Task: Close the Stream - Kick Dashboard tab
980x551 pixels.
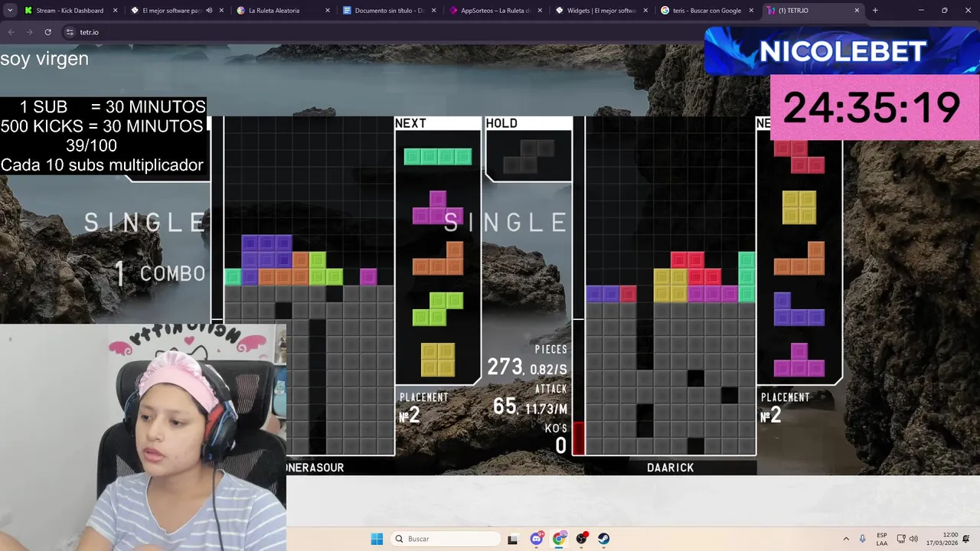Action: 115,11
